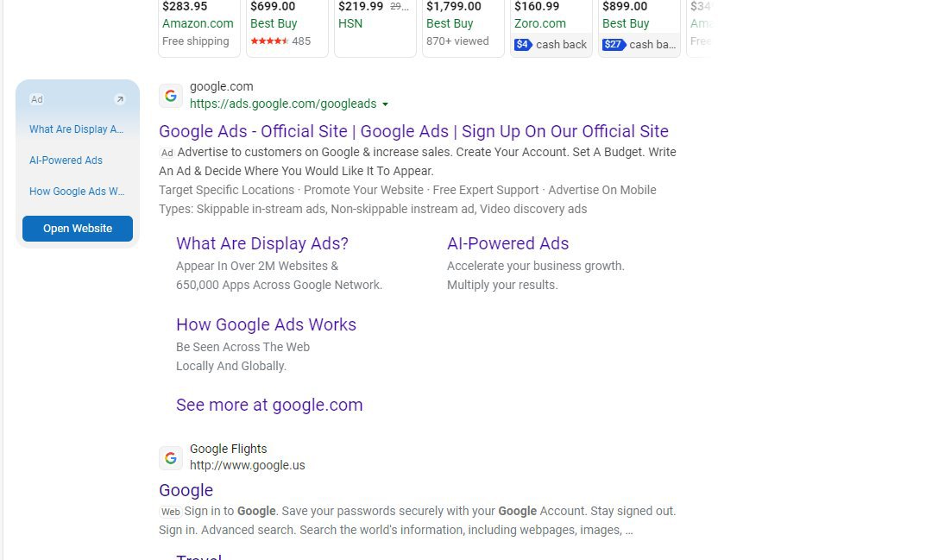Open the How Google Ads Works sitelink
Viewport: 932px width, 560px height.
click(267, 324)
